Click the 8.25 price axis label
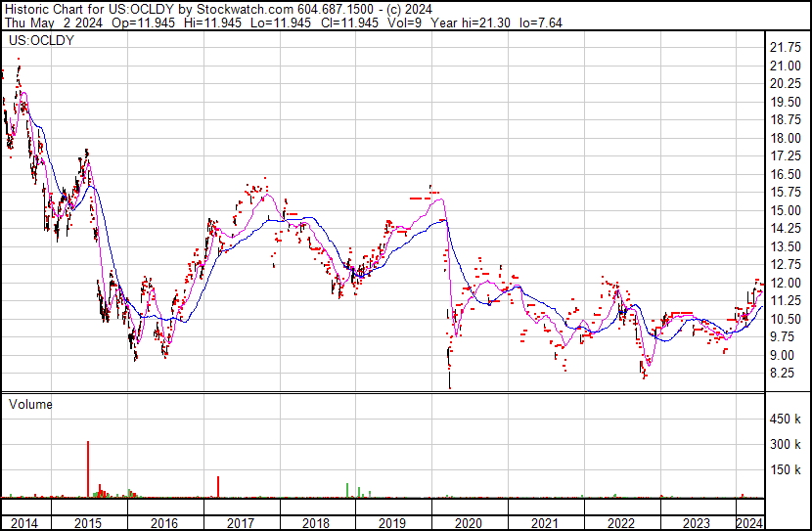812x531 pixels. click(x=784, y=373)
